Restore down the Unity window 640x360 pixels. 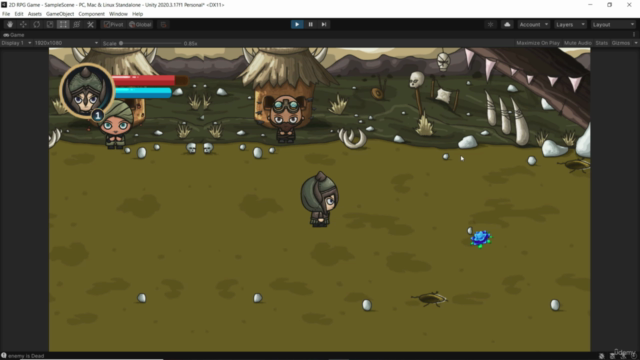pyautogui.click(x=609, y=4)
